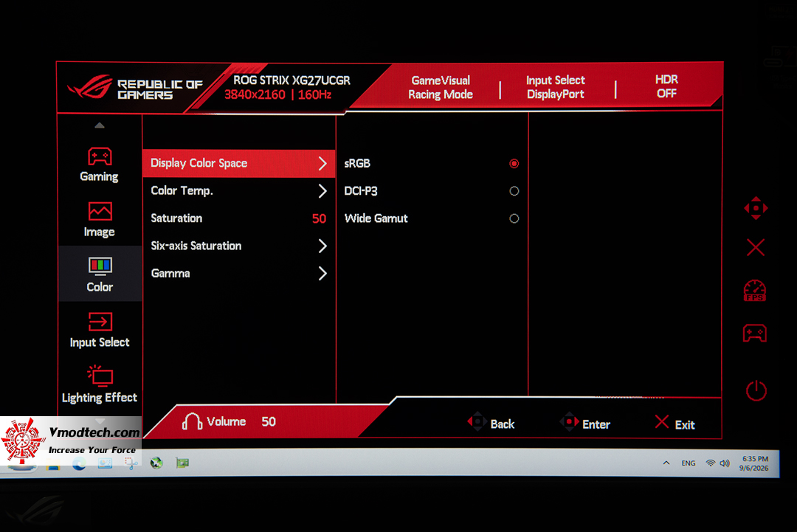
Task: Open the Image menu icon
Action: coord(100,211)
